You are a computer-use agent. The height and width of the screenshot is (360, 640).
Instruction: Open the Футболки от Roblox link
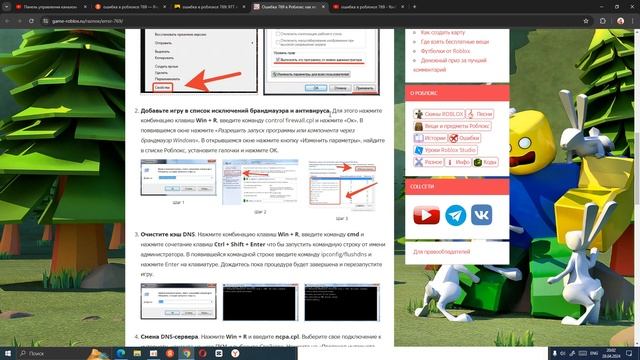click(445, 51)
